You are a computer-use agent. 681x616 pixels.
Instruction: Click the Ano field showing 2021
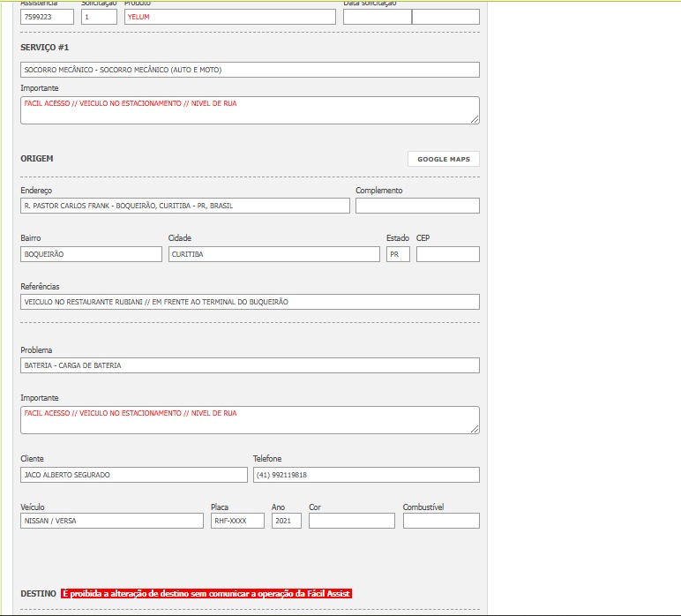point(286,521)
